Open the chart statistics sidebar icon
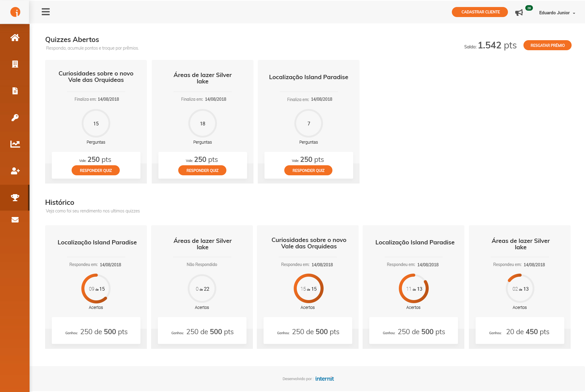The width and height of the screenshot is (585, 392). click(15, 144)
